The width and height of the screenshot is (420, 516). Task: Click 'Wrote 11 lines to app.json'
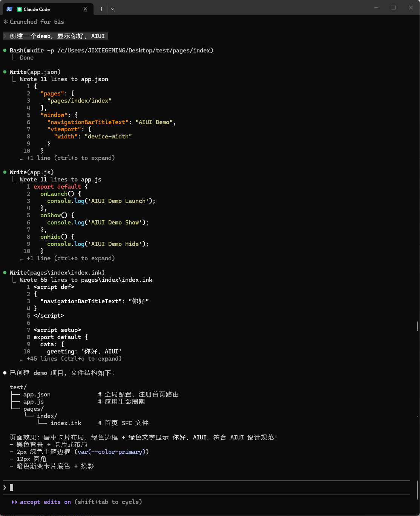[x=64, y=79]
